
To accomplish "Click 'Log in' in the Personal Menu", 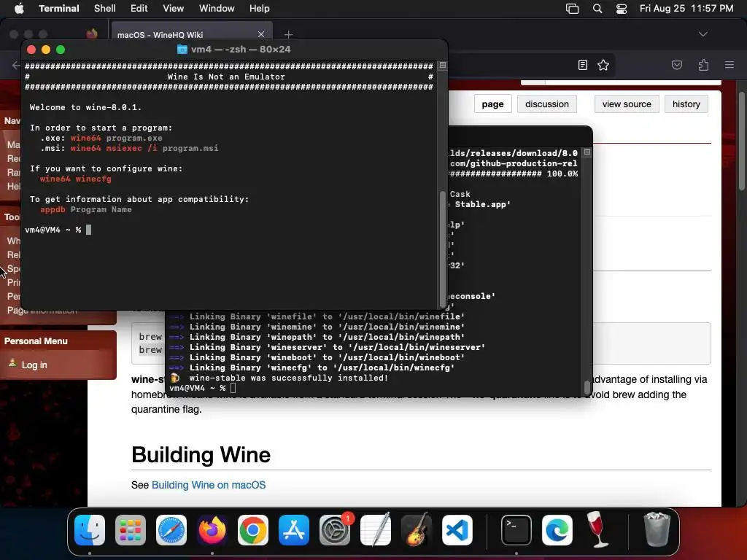I will (34, 365).
